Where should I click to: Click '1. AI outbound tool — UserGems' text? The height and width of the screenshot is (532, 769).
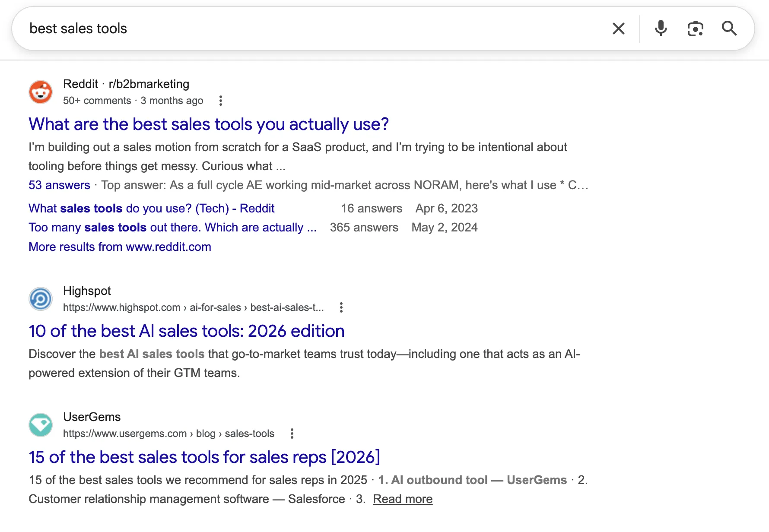click(x=473, y=480)
